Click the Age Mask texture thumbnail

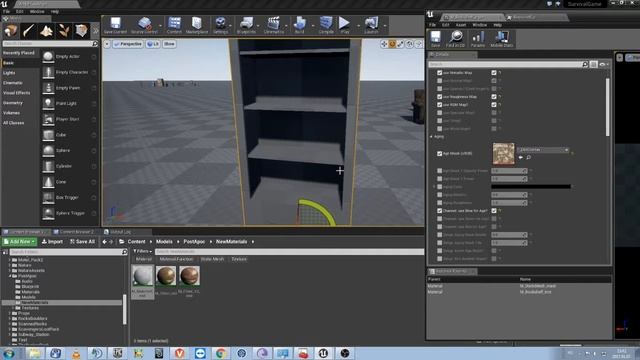504,153
